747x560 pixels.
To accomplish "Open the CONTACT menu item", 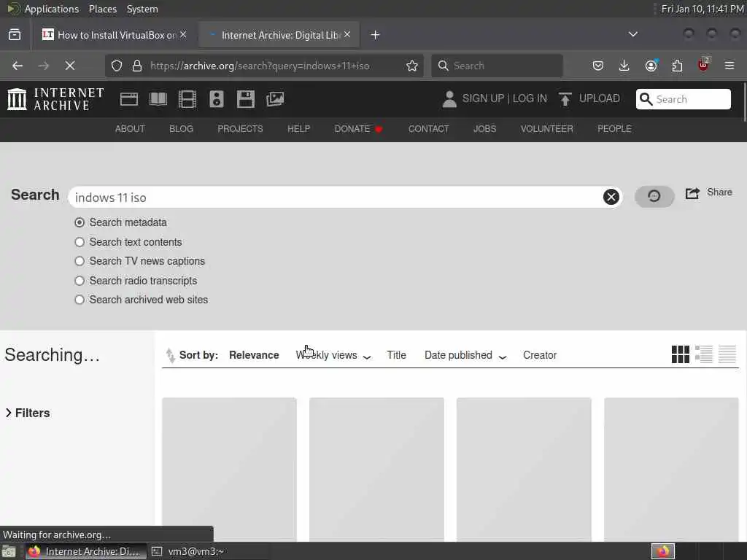I will click(x=428, y=129).
